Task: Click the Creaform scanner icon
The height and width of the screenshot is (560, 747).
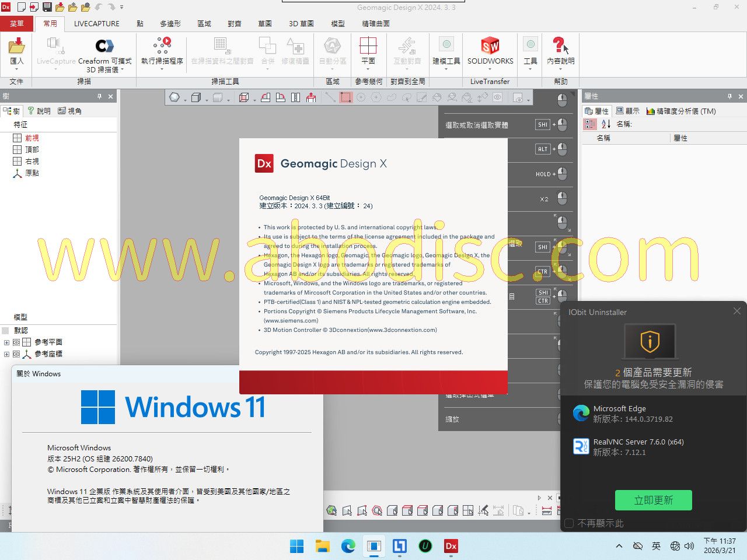Action: (104, 46)
